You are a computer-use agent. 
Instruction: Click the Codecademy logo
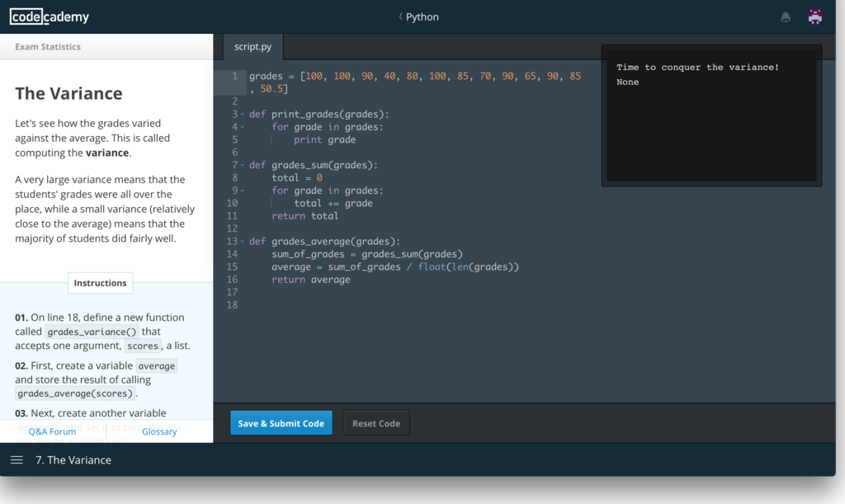[x=50, y=16]
